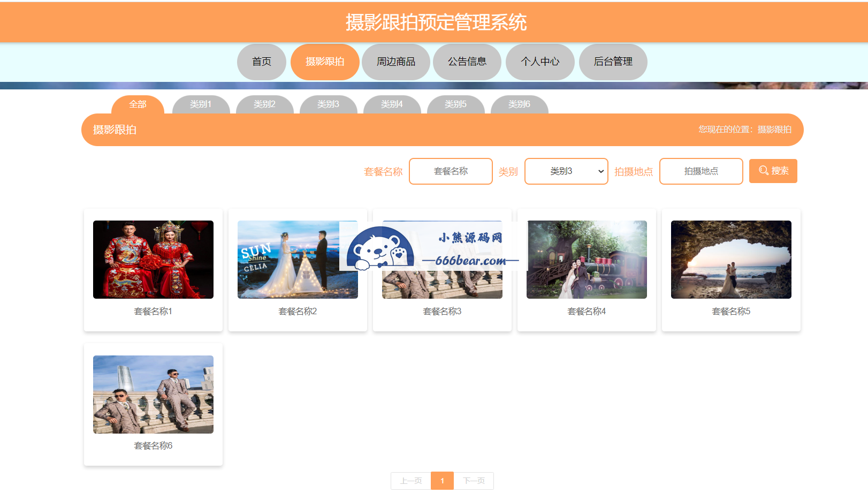Focus the 拍摄地点 input field
Viewport: 868px width, 493px height.
click(x=701, y=171)
